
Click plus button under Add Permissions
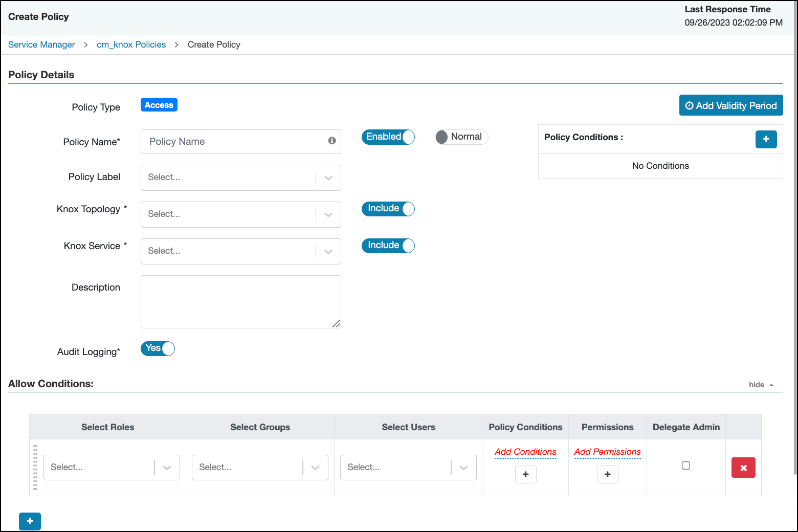607,475
